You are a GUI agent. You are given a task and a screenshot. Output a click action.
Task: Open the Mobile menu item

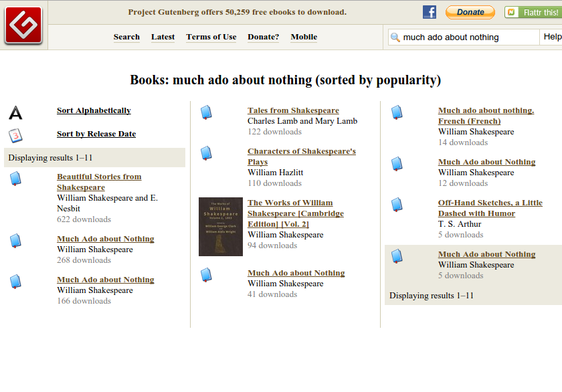pyautogui.click(x=304, y=37)
